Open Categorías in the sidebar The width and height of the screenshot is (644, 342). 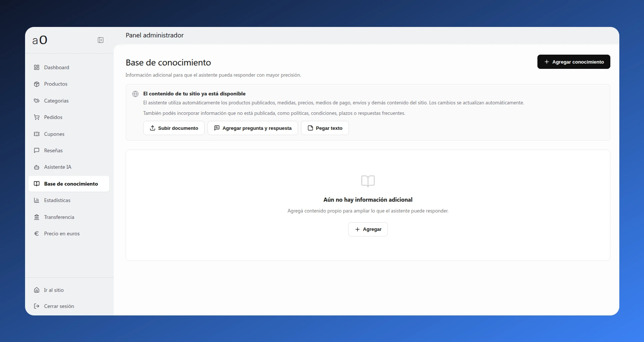coord(69,101)
